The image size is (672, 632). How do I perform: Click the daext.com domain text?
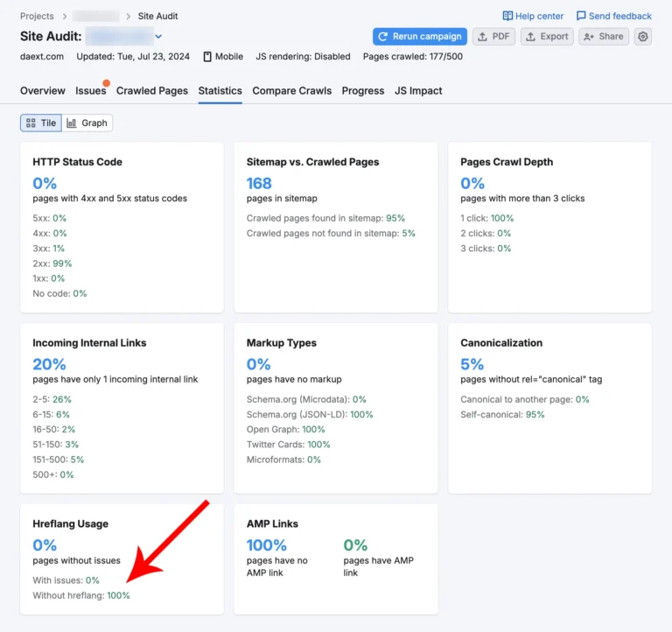click(x=42, y=57)
